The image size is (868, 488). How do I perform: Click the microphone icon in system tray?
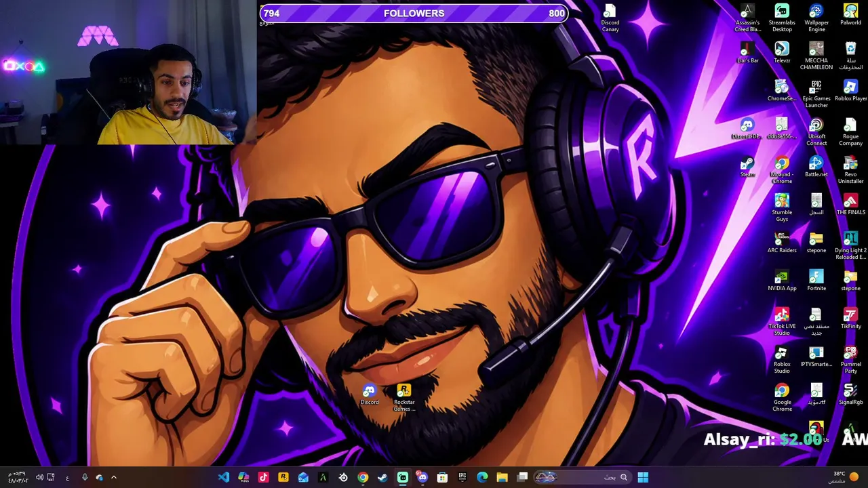[84, 477]
